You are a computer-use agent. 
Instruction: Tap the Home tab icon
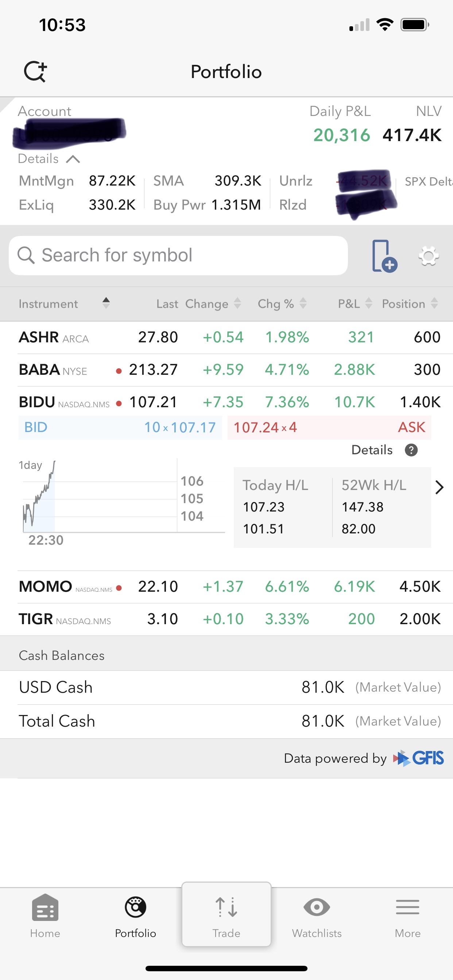click(45, 908)
